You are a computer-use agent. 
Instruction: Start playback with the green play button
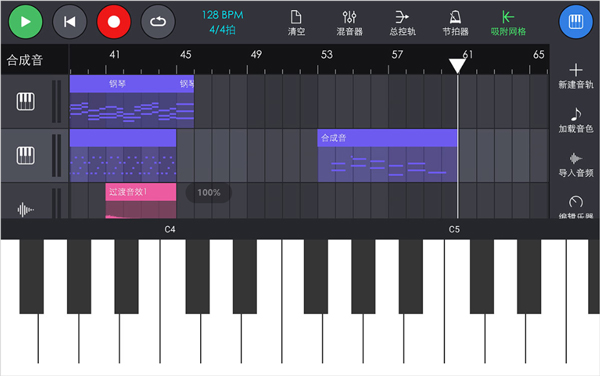pyautogui.click(x=25, y=22)
